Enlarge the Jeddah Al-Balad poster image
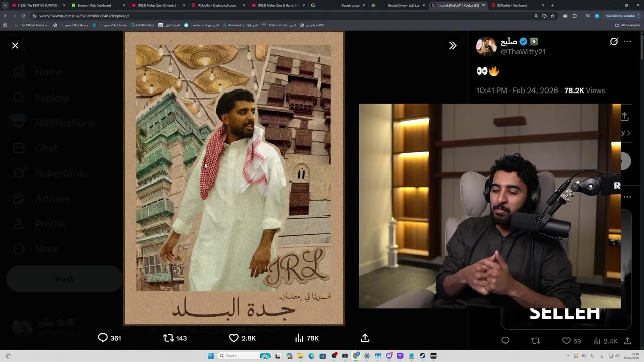This screenshot has height=362, width=644. [x=234, y=178]
